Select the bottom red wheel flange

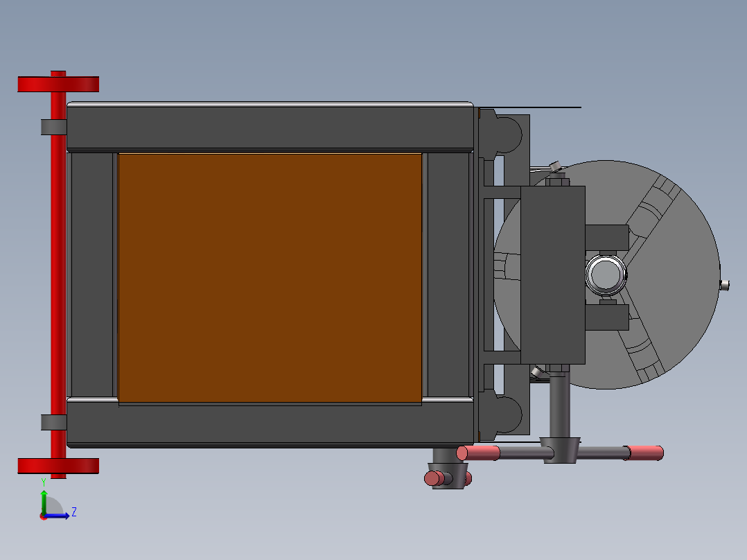58,466
